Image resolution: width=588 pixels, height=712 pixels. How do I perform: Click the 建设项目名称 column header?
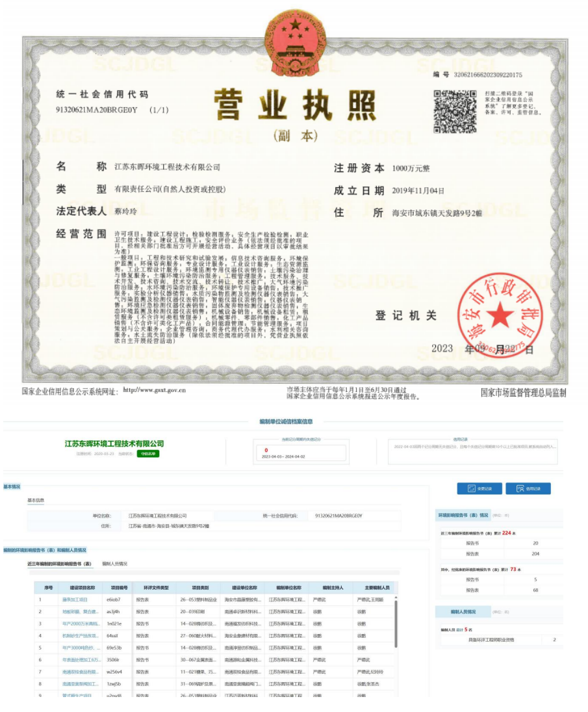[x=83, y=587]
